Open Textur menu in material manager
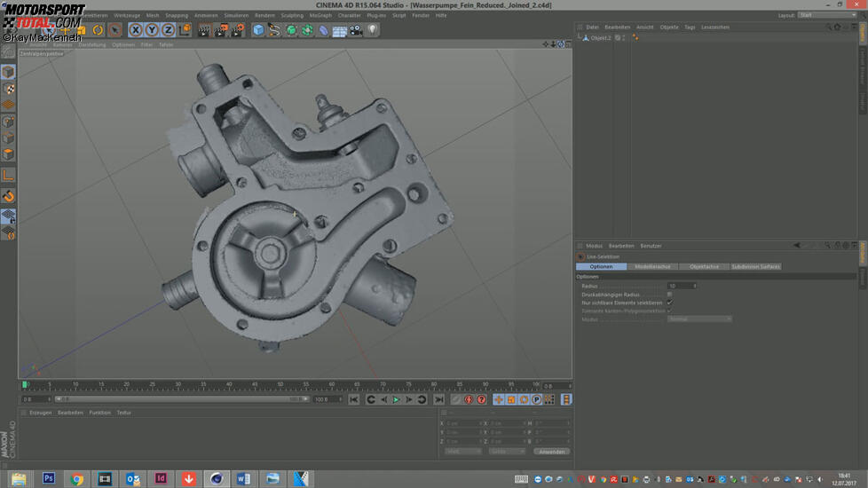Screen dimensions: 868x488 coord(124,413)
